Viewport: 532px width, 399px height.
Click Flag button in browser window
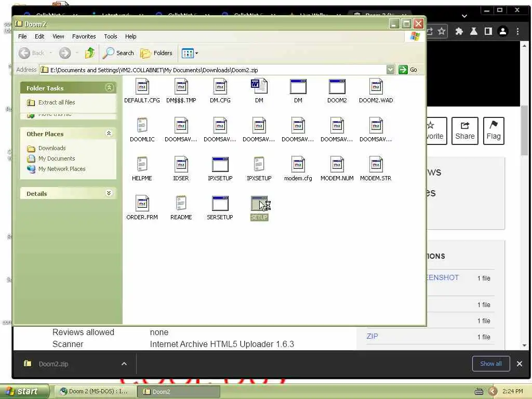[494, 131]
